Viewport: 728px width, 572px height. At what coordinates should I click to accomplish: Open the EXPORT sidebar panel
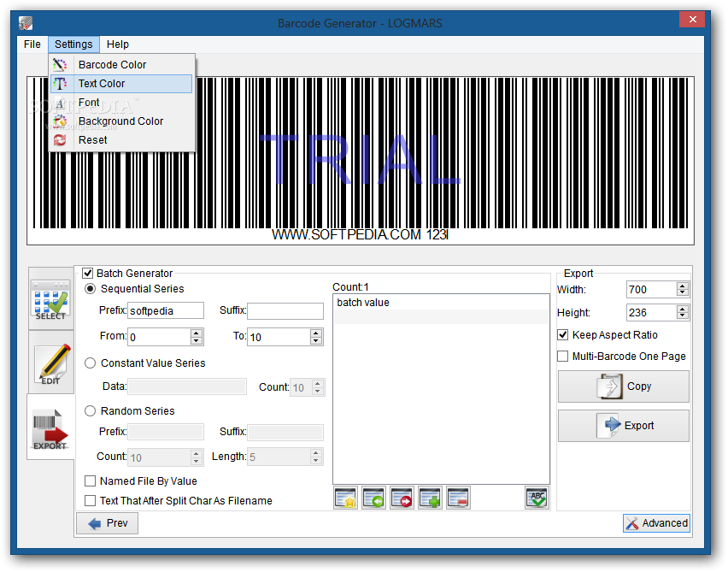[x=50, y=427]
